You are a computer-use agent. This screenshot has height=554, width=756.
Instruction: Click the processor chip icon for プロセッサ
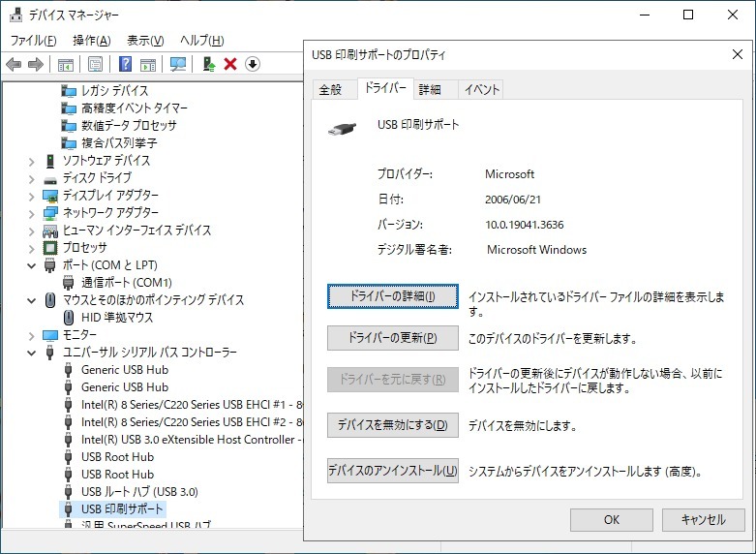coord(50,248)
